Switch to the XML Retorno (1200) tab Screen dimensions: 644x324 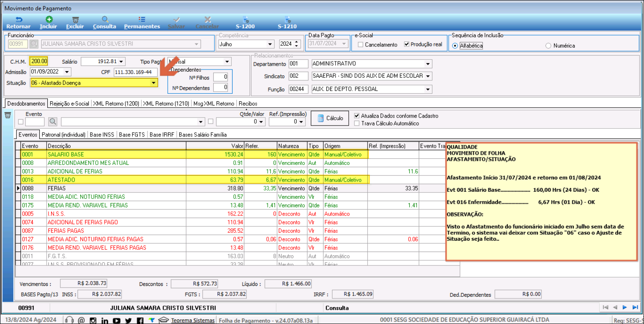click(116, 103)
